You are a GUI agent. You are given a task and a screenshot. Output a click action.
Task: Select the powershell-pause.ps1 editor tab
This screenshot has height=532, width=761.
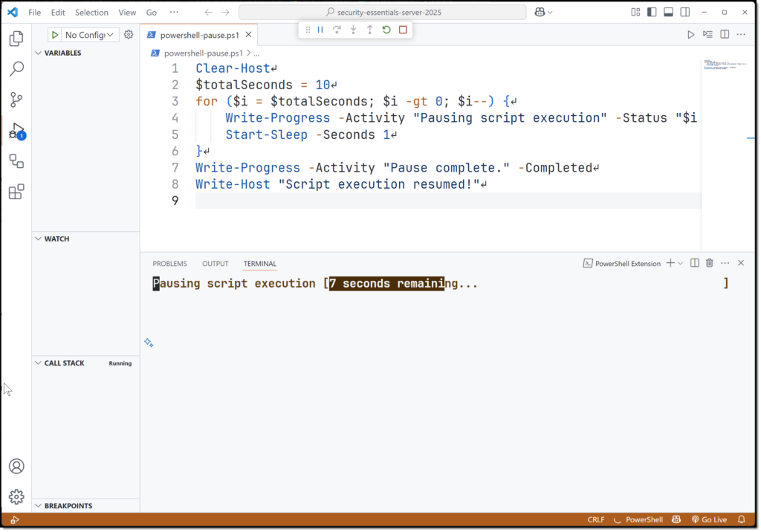point(199,35)
